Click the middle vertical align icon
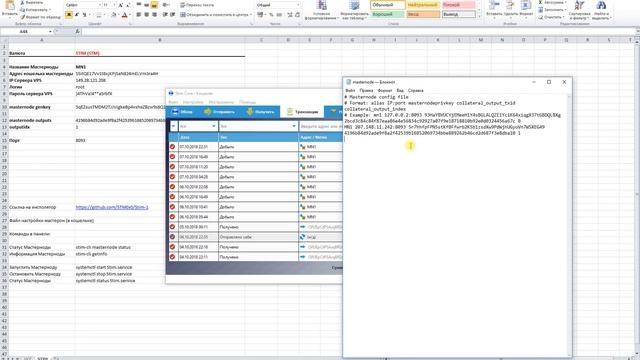640x360 pixels. 147,5
